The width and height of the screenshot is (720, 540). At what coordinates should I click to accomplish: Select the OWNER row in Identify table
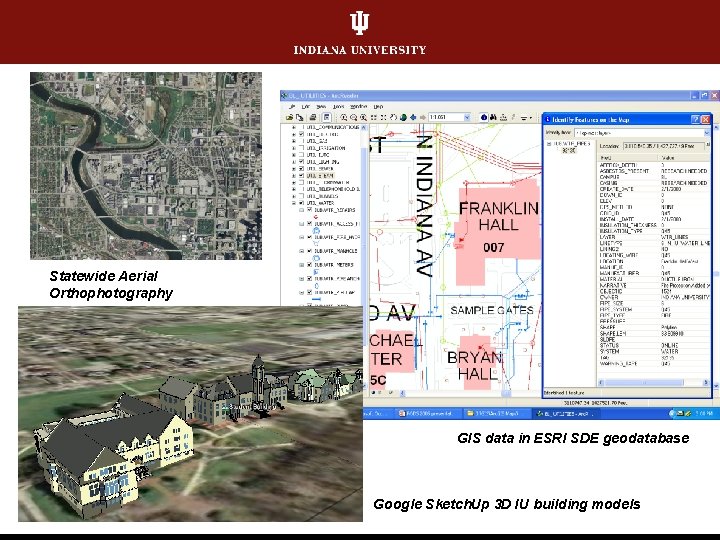point(654,297)
